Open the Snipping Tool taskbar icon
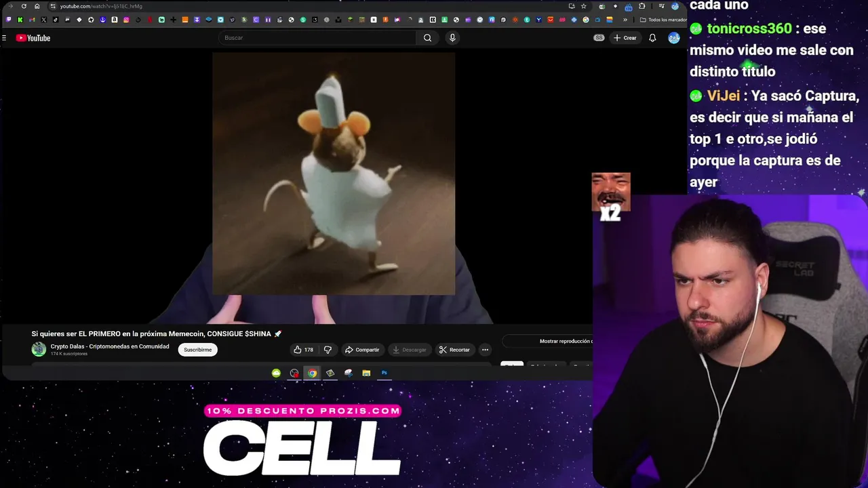Screen dimensions: 868x488 pos(348,373)
